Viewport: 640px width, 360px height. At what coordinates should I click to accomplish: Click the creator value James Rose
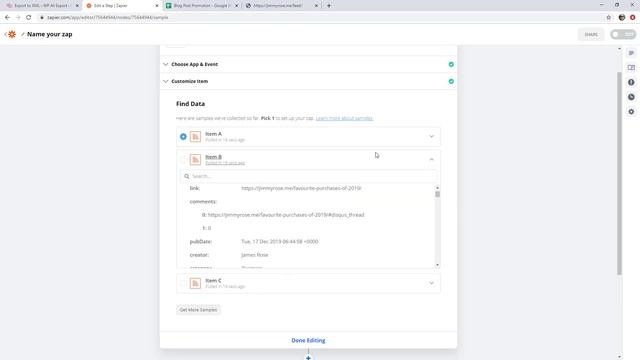255,255
